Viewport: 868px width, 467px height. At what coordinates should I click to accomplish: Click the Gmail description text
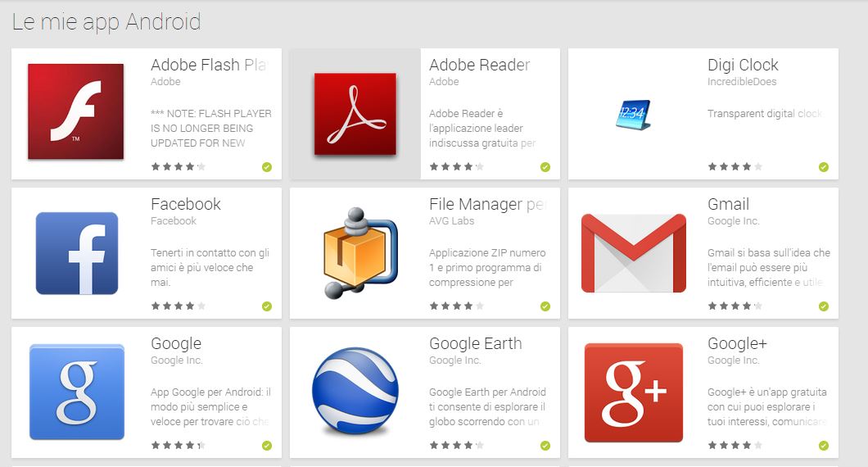(x=769, y=268)
